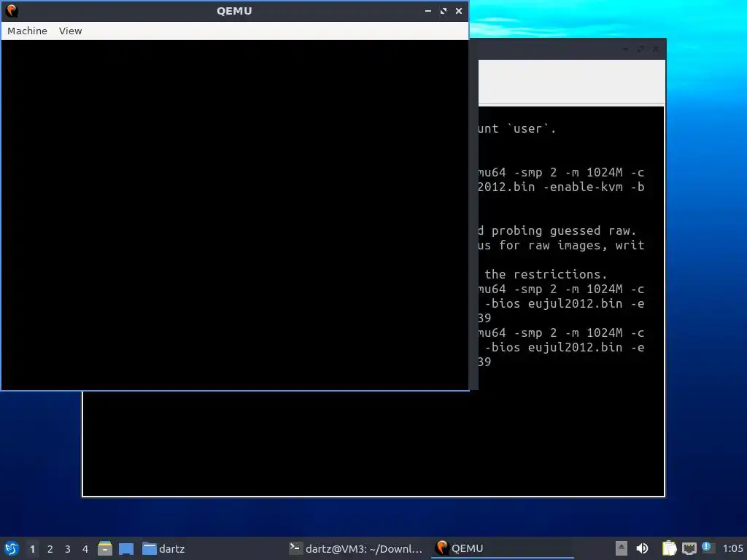Click the terminal line "probing guessed raw."
This screenshot has height=560, width=747.
point(564,231)
